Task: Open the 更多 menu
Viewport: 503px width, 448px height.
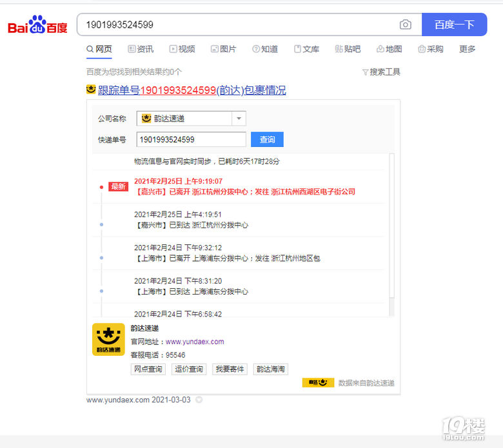Action: 467,49
